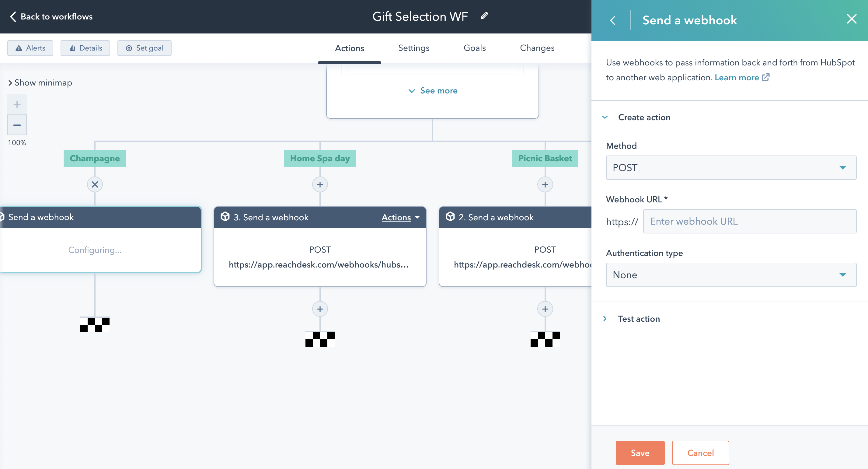Collapse the Create action section
Viewport: 868px width, 469px height.
pos(637,117)
